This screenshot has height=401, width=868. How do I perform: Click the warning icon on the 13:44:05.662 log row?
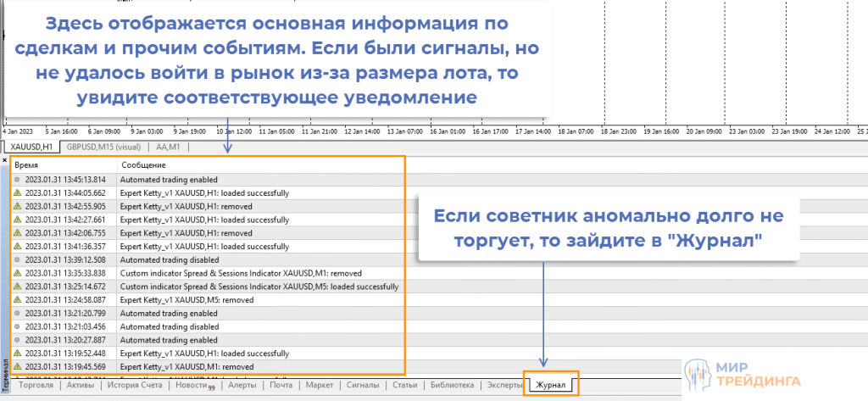16,192
